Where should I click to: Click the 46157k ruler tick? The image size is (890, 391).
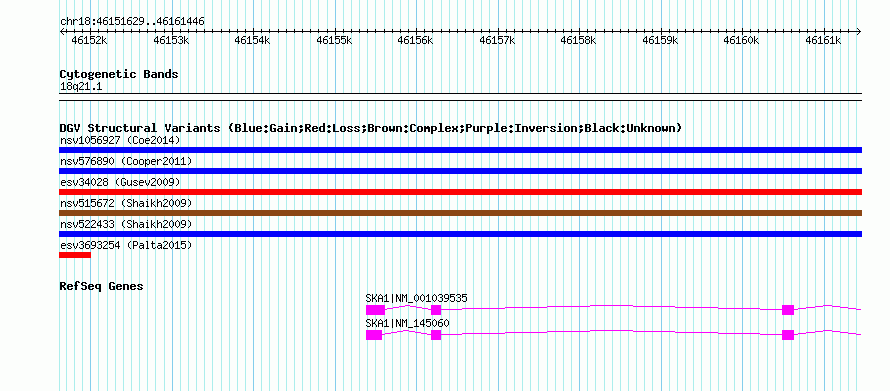[498, 40]
